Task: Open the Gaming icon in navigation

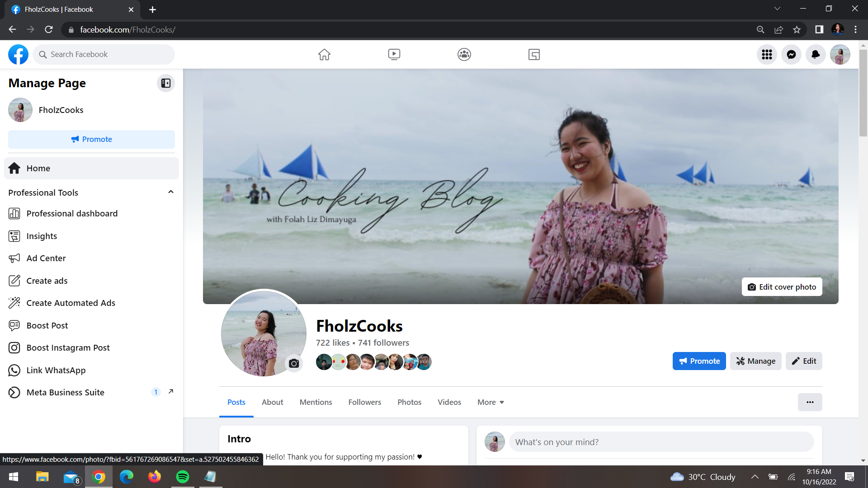Action: [x=534, y=55]
